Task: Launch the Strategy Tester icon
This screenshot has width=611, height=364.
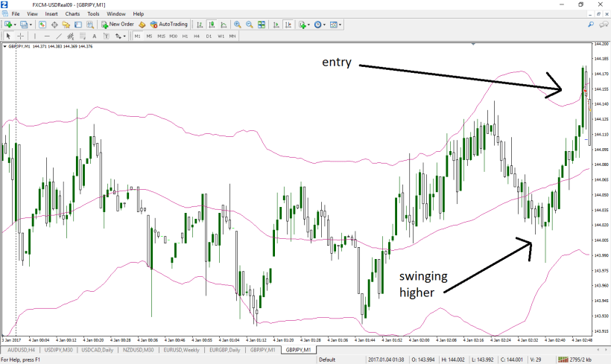Action: (x=90, y=25)
